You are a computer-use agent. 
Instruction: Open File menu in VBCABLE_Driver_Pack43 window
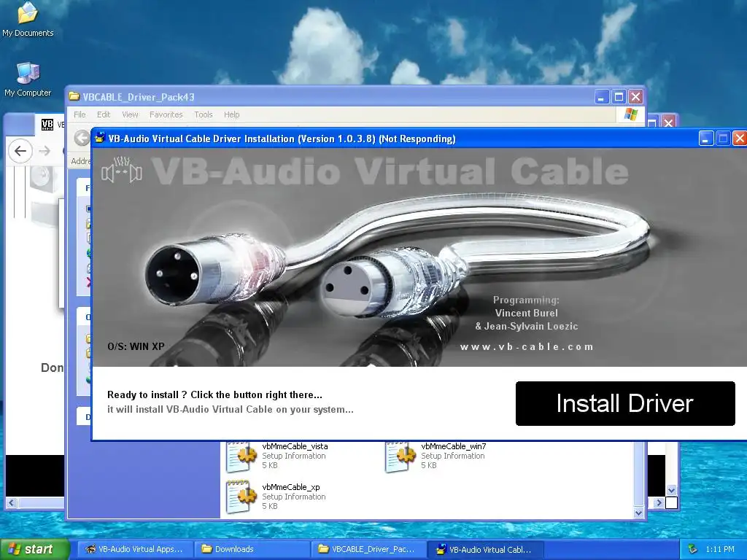pos(80,114)
